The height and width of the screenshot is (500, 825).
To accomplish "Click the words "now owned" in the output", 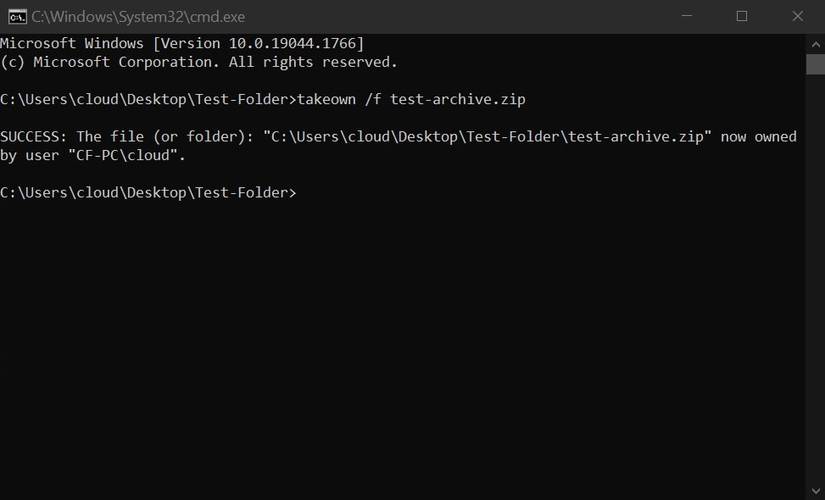I will [x=758, y=137].
